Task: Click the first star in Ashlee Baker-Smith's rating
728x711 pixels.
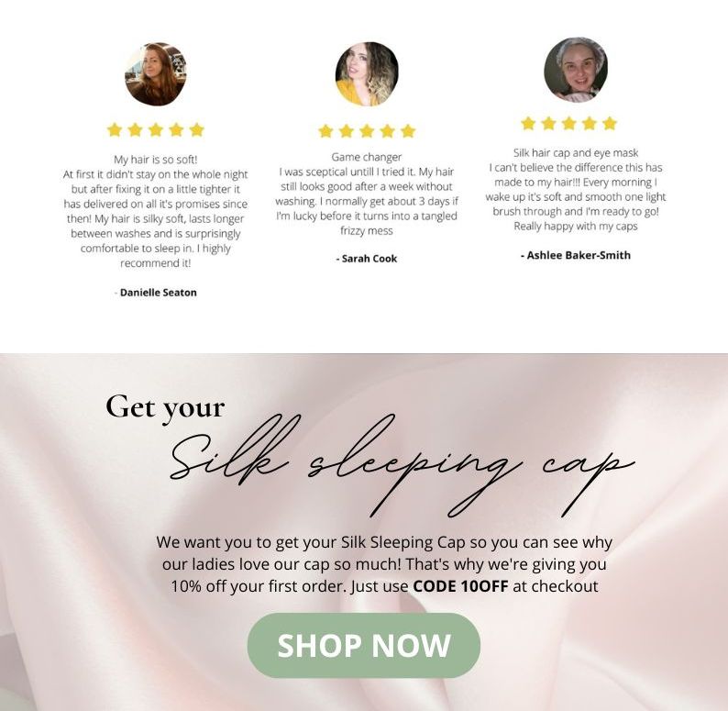Action: (528, 123)
